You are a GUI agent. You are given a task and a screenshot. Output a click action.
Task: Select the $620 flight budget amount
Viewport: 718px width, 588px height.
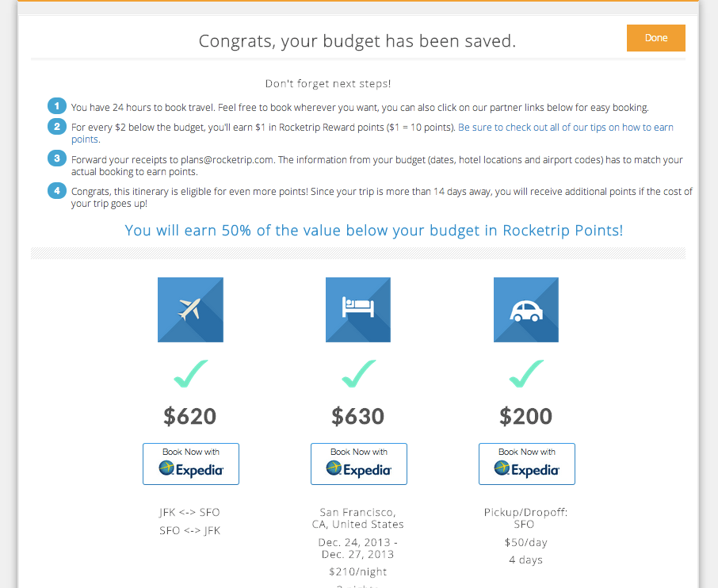click(x=190, y=415)
